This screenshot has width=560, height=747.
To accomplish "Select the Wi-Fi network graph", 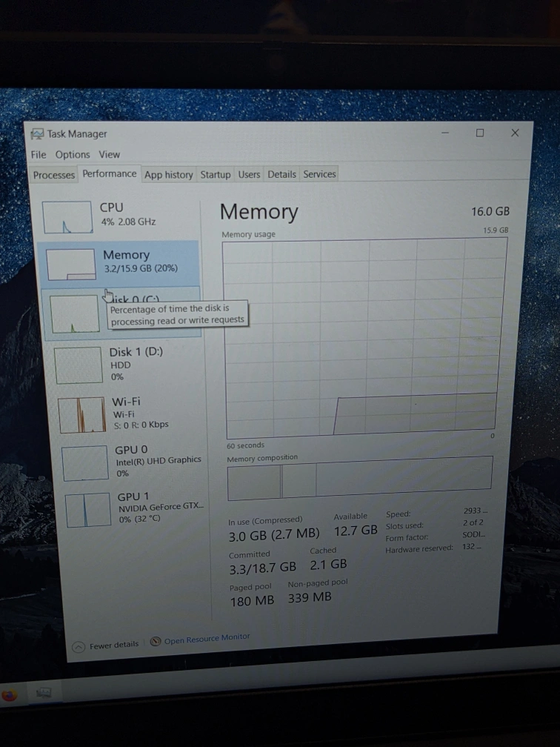I will click(83, 414).
